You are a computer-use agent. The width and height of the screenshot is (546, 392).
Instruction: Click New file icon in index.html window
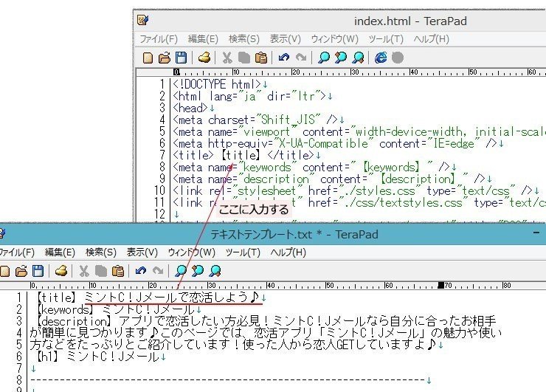pyautogui.click(x=148, y=58)
